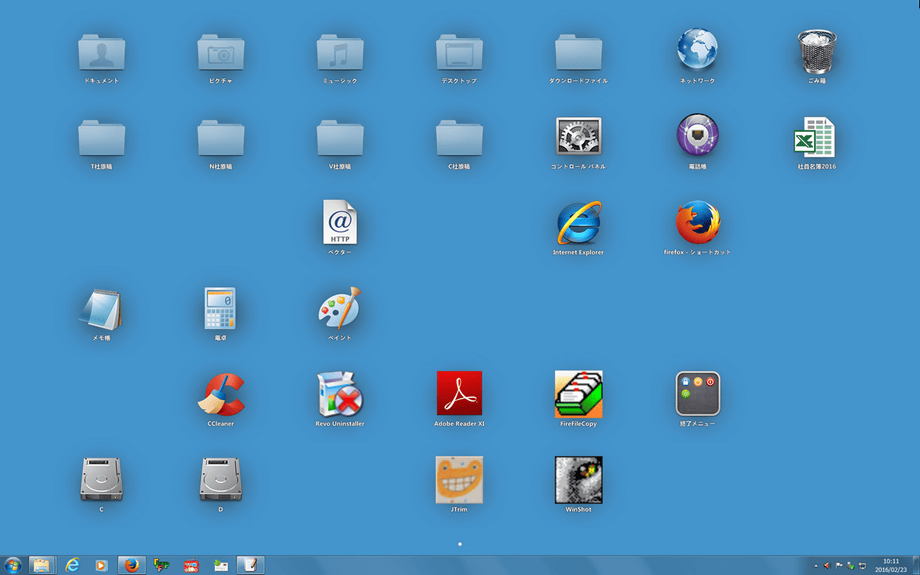Screen dimensions: 920x575
Task: Launch the firefox - ショートカット icon
Action: tap(698, 222)
